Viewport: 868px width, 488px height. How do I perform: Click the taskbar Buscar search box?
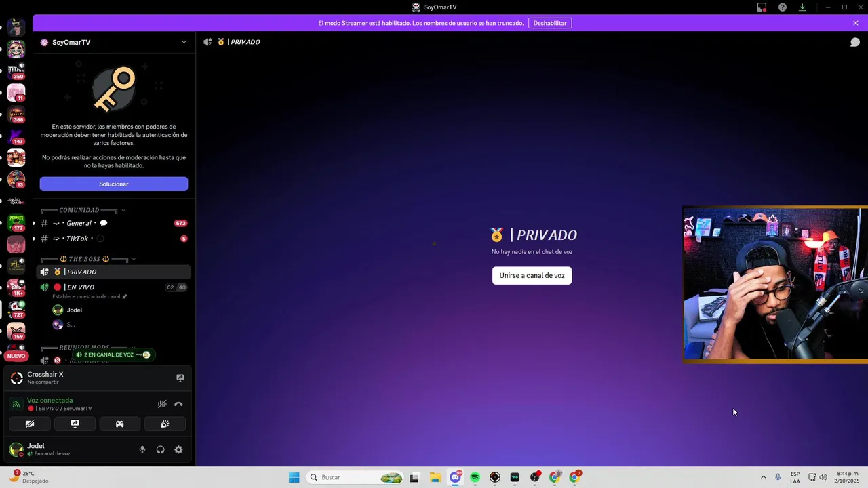coord(355,477)
